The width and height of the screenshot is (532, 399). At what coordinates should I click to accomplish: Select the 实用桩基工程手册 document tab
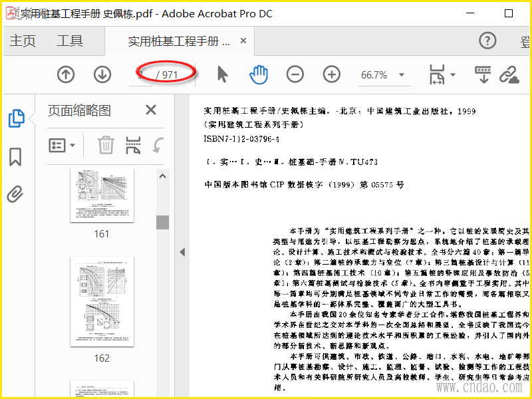coord(179,41)
